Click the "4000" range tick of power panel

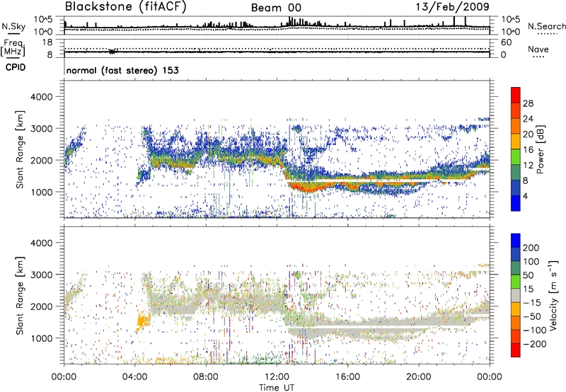(41, 97)
